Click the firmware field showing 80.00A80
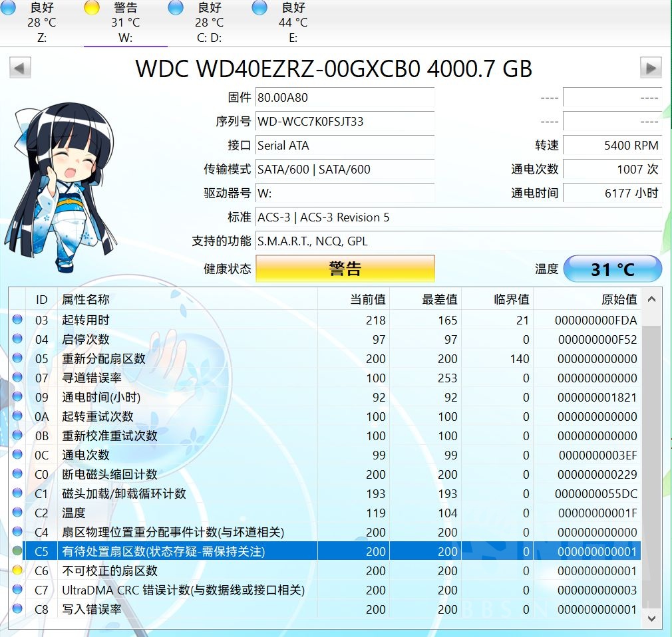 coord(345,97)
